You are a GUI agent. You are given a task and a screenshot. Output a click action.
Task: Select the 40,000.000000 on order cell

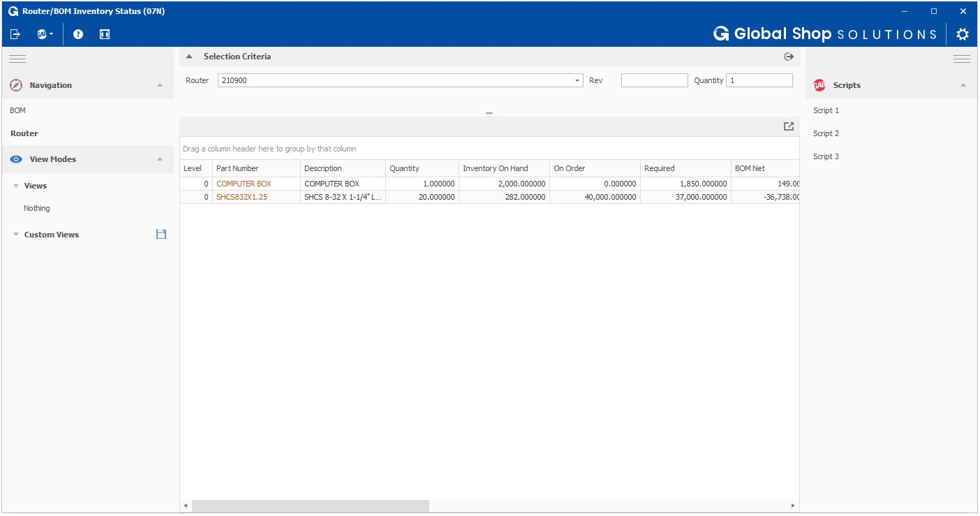595,197
